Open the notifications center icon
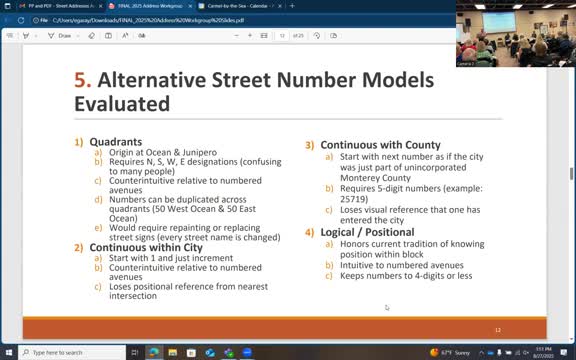 click(564, 353)
